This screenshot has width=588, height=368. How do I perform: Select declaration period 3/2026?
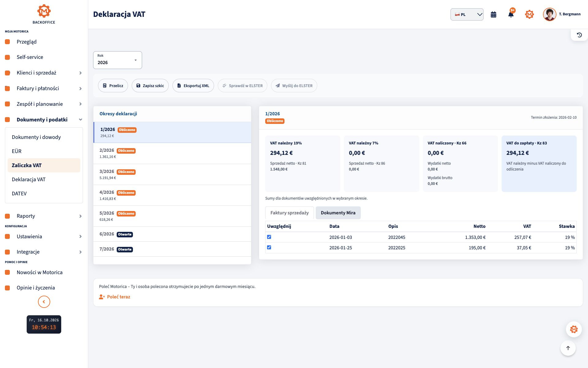(x=172, y=174)
